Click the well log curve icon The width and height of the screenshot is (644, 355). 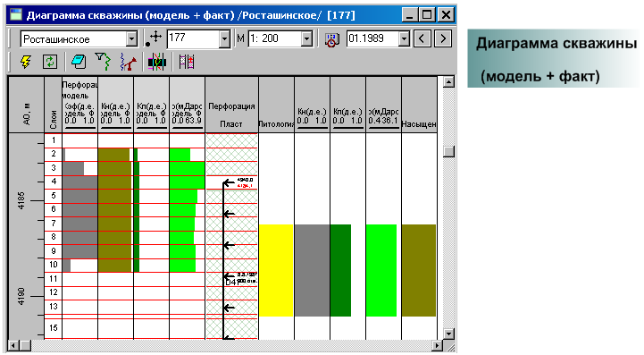point(128,62)
